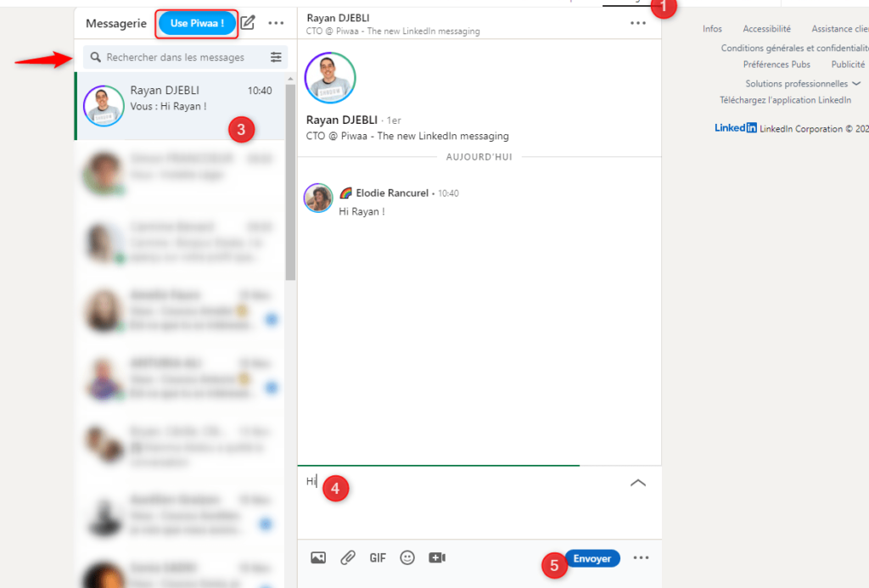Start a video meeting with camera icon
Image resolution: width=869 pixels, height=588 pixels.
point(437,557)
